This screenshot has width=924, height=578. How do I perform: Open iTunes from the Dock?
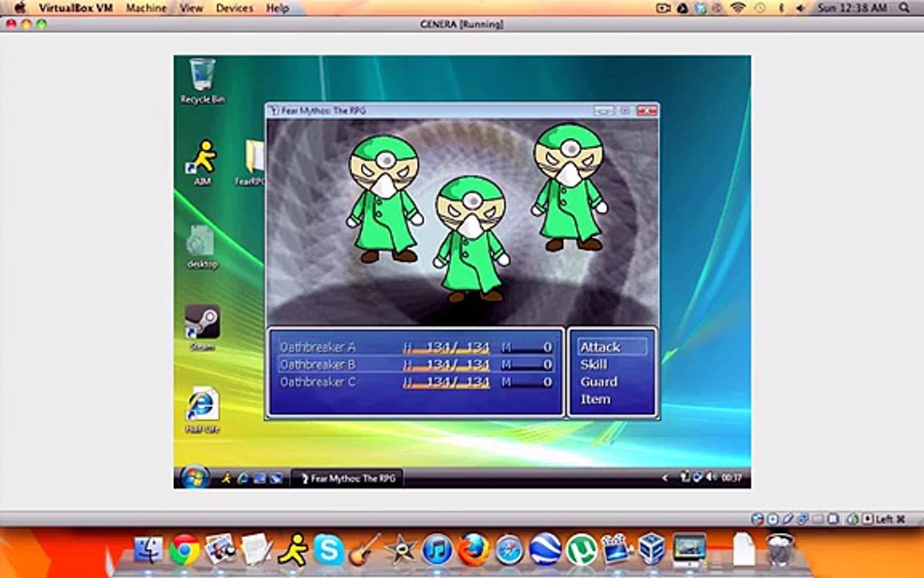(x=437, y=550)
